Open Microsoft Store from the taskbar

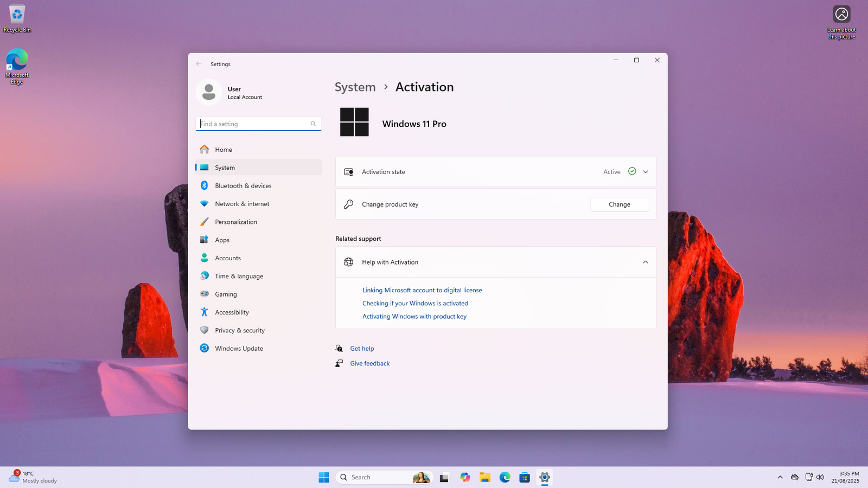pos(524,477)
